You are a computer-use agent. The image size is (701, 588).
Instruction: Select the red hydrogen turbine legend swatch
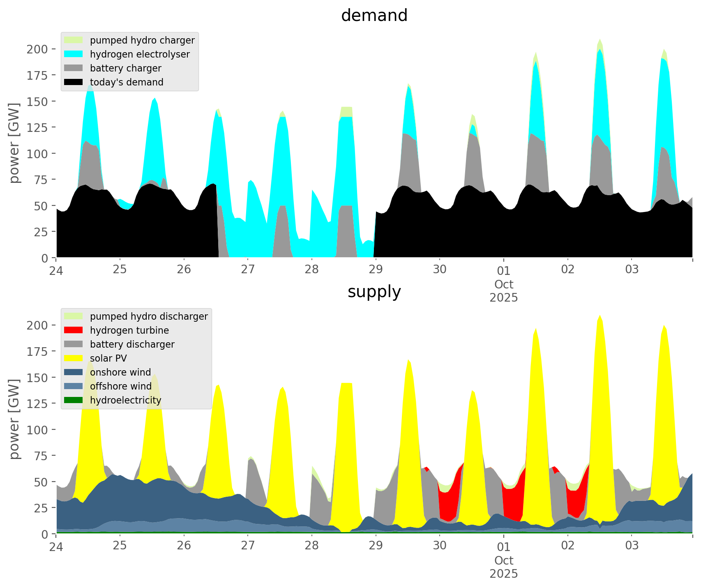[74, 330]
